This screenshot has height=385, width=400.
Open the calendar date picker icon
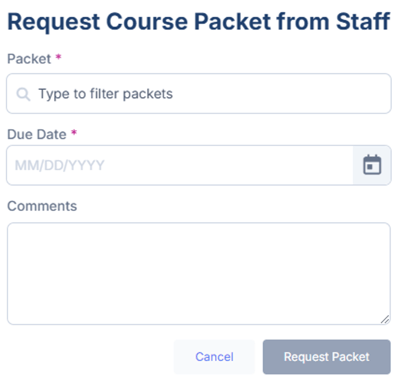tap(372, 165)
